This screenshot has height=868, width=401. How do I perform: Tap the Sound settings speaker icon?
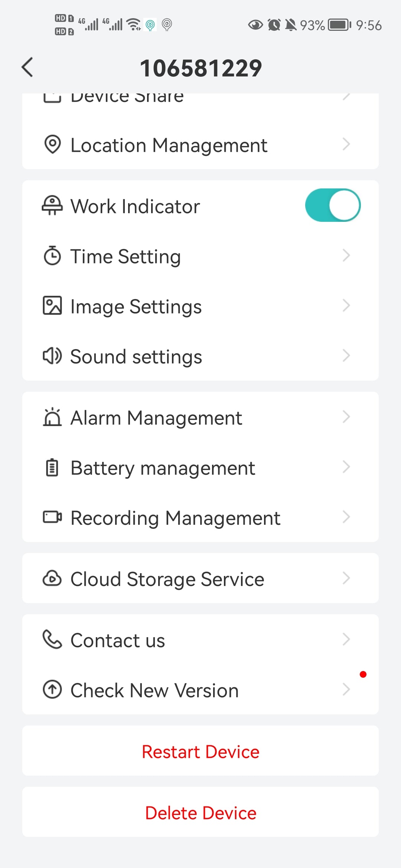52,356
